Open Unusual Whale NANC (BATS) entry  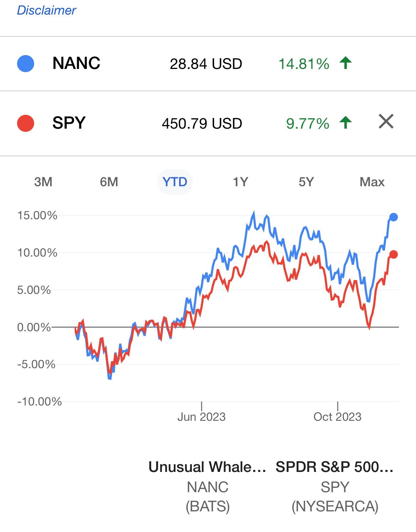click(x=208, y=486)
